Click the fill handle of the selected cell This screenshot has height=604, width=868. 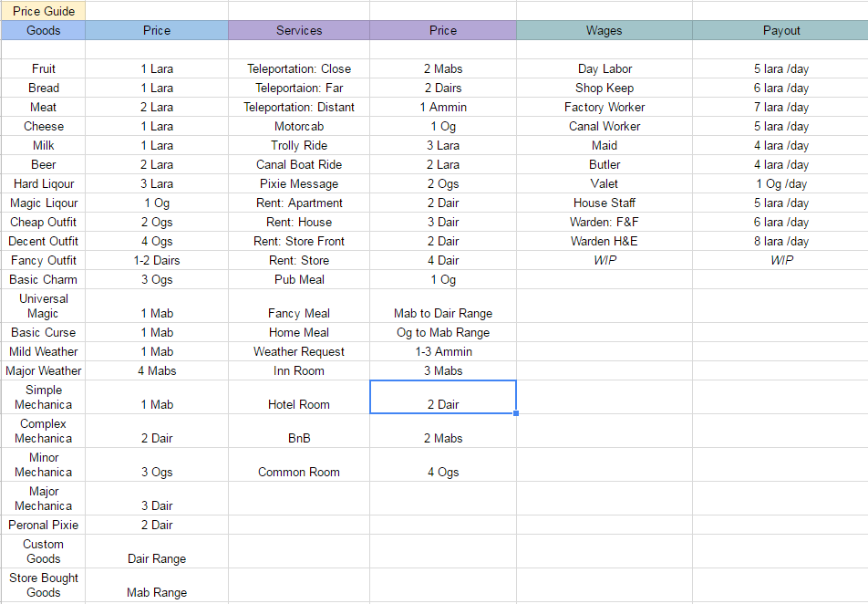tap(516, 413)
